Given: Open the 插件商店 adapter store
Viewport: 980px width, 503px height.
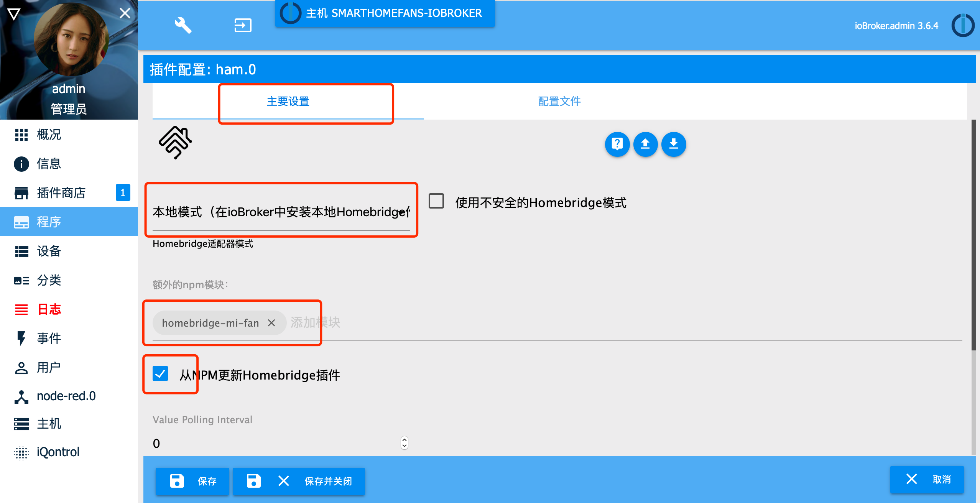Looking at the screenshot, I should pos(69,193).
